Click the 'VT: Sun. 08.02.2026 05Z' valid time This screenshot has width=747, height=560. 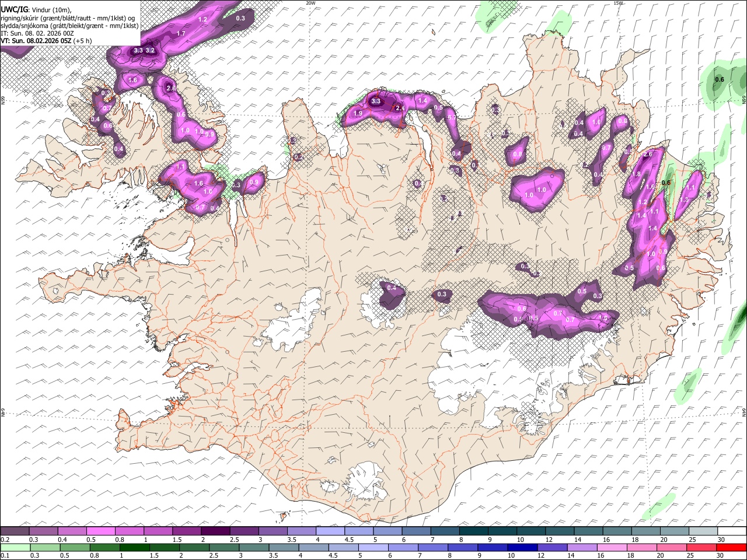[x=36, y=41]
